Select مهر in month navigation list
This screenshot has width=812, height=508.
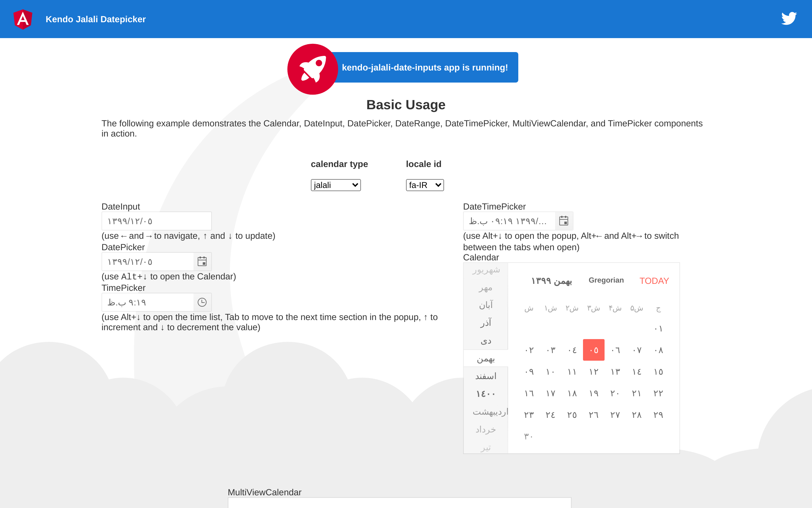pos(486,288)
